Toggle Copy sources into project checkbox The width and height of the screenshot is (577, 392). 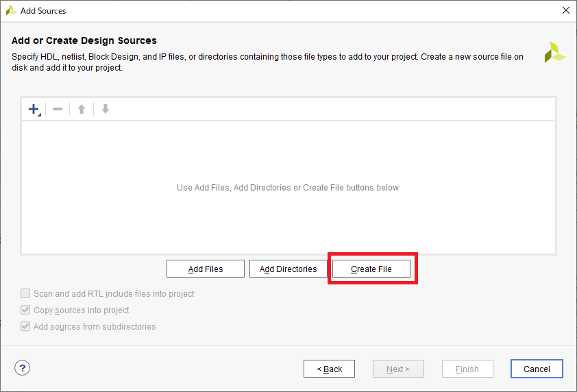(25, 310)
